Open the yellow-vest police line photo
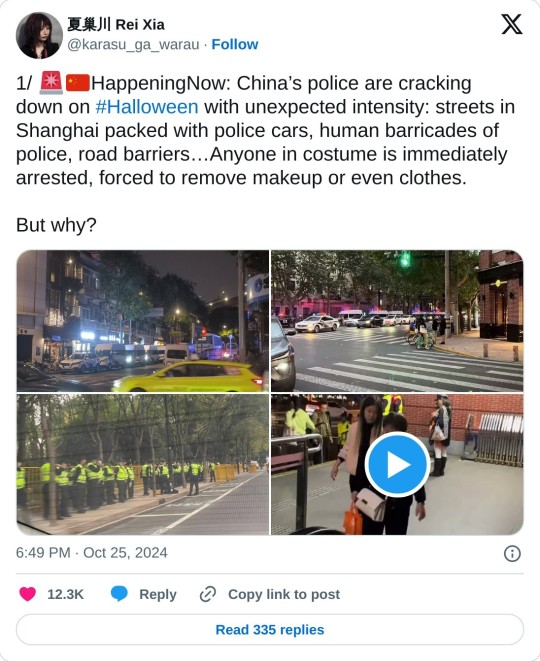 click(x=142, y=465)
